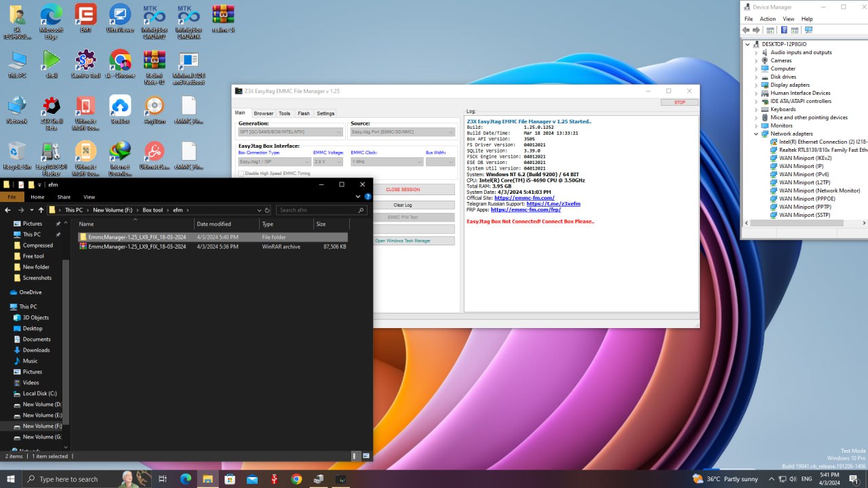Screen dimensions: 868x488
Task: Open the EMMC Clock dropdown
Action: pos(387,161)
